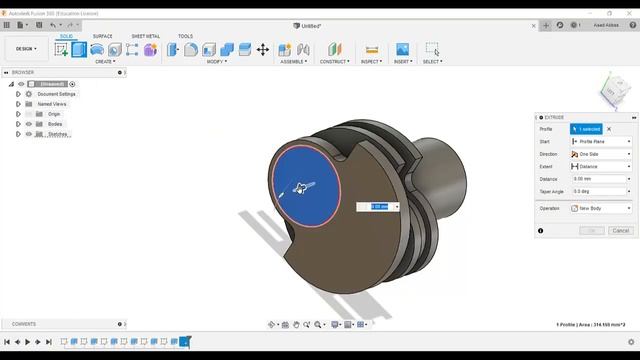Expand the Origin folder

[18, 114]
